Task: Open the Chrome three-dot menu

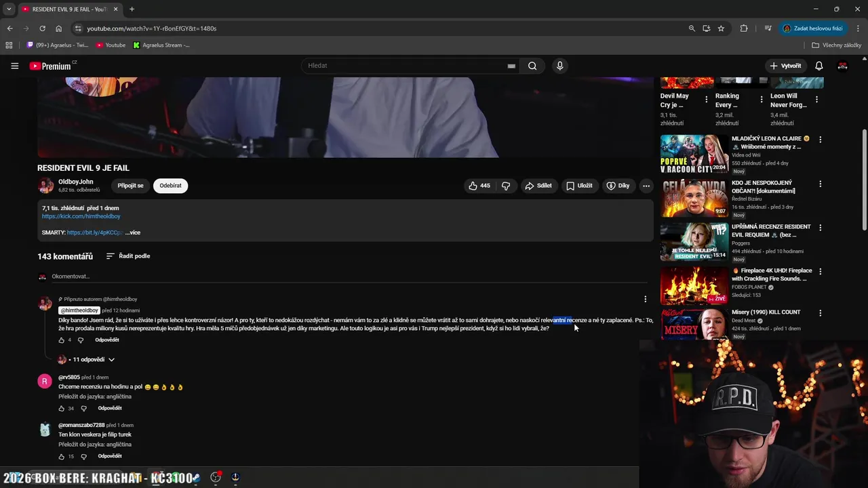Action: [x=859, y=28]
